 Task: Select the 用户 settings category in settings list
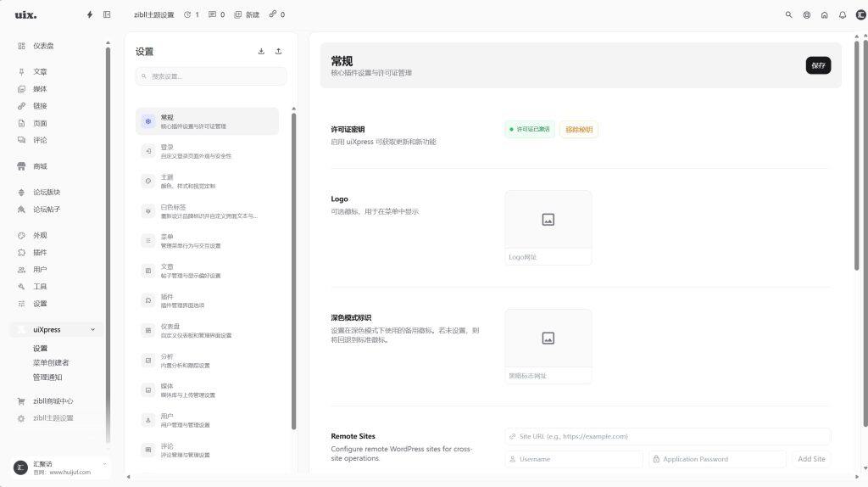tap(208, 421)
